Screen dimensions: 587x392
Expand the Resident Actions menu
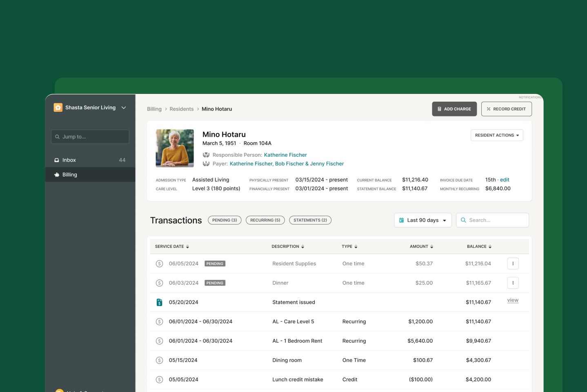(x=496, y=135)
